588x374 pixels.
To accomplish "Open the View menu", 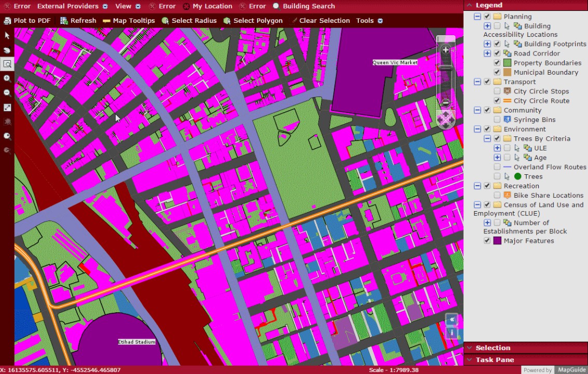I will [x=122, y=6].
